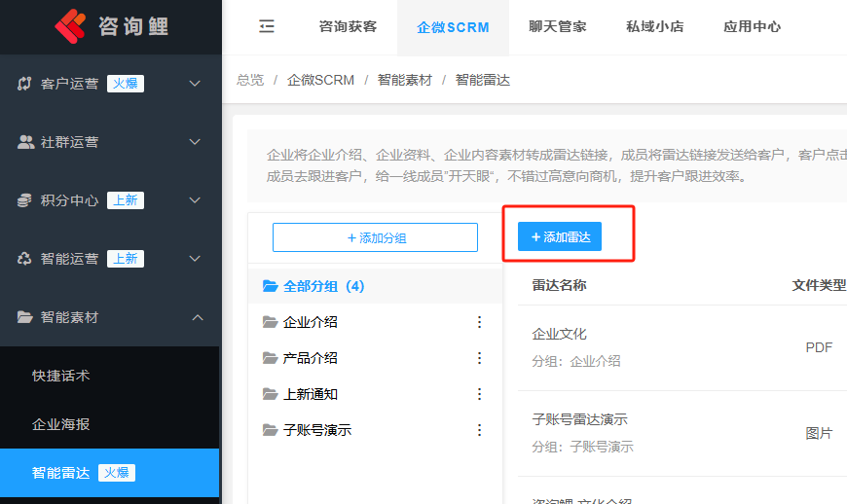
Task: Click PDF file type cell
Action: tap(819, 347)
